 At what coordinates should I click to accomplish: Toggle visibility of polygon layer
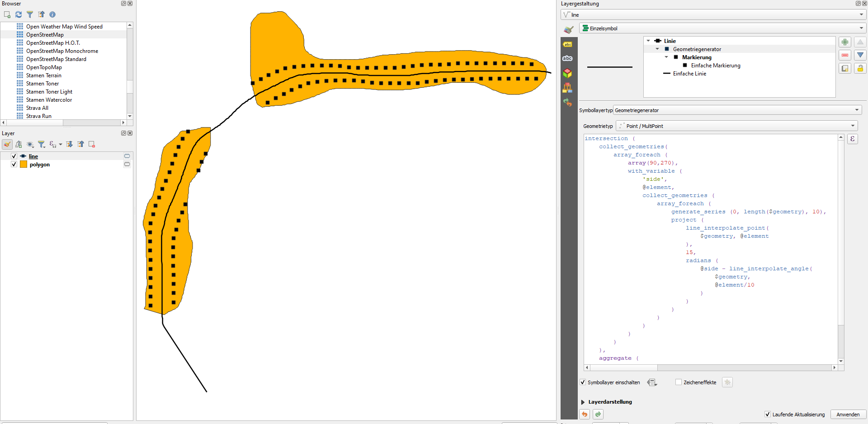click(x=14, y=164)
